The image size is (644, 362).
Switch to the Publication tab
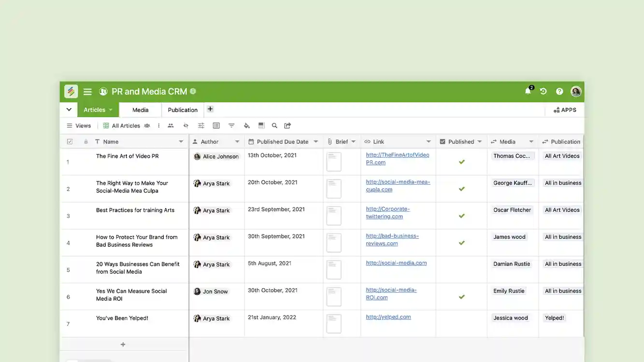pos(182,110)
